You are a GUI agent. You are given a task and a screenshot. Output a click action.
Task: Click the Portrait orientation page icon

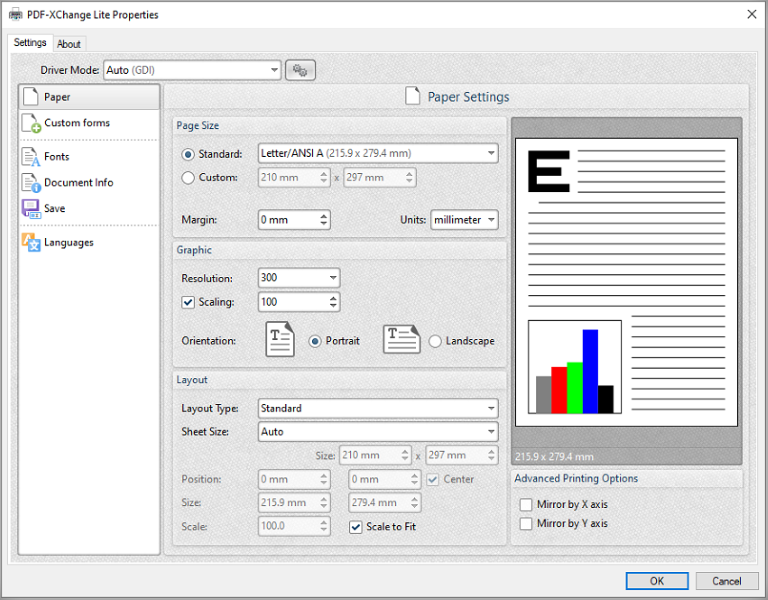click(x=280, y=339)
